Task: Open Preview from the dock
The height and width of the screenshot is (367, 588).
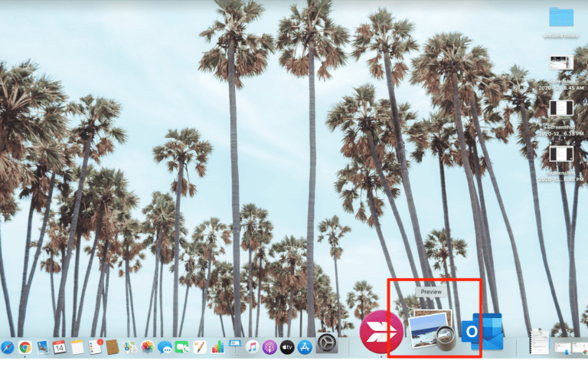Action: (430, 329)
